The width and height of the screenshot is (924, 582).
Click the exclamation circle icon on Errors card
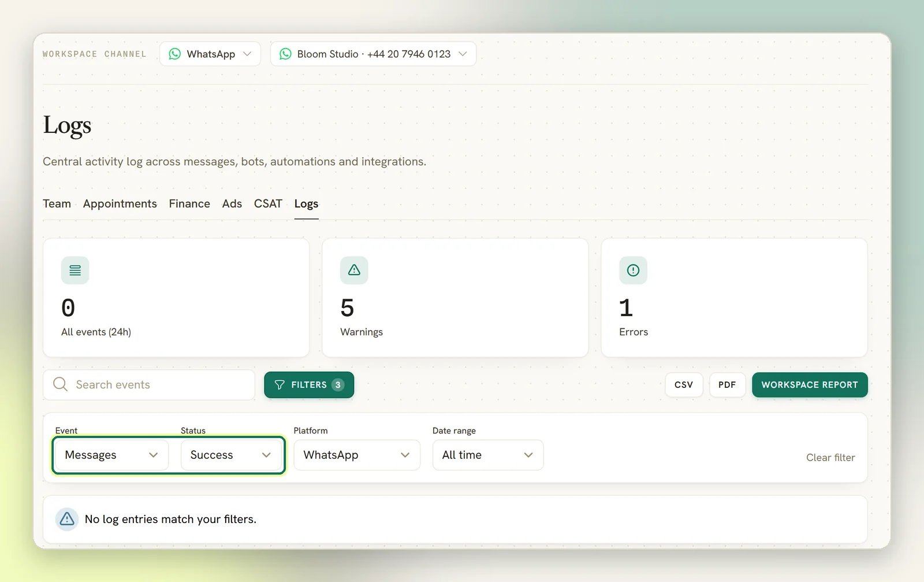click(633, 270)
